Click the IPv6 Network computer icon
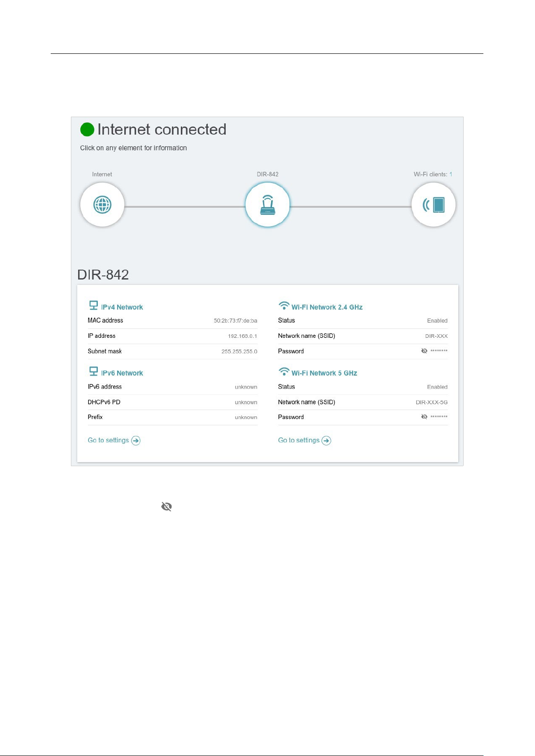 (93, 372)
